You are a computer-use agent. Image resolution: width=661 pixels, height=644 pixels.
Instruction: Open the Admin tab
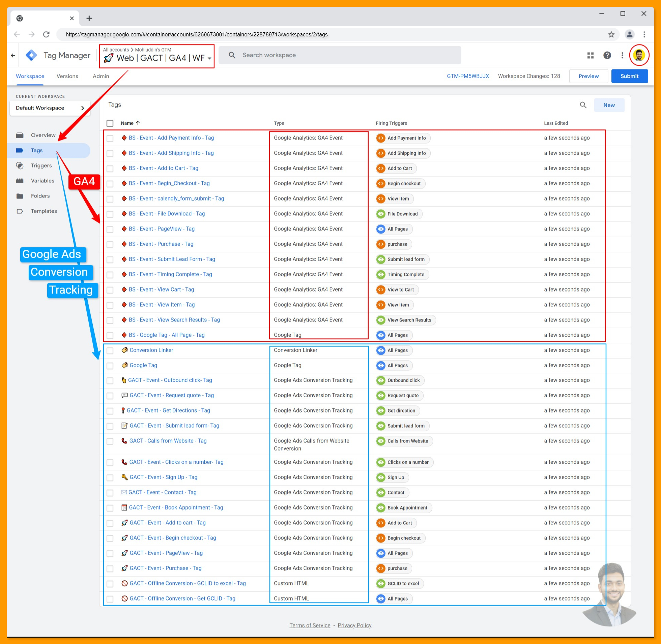pos(100,76)
